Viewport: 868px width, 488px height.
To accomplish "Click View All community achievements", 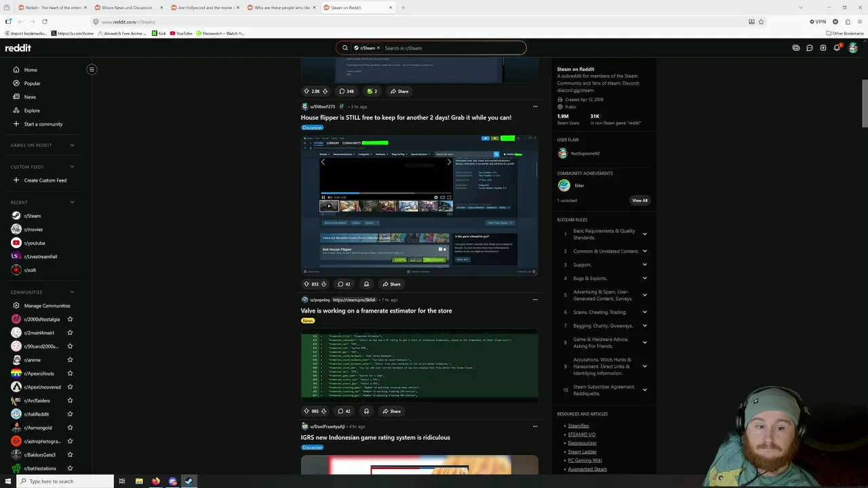I will tap(639, 201).
